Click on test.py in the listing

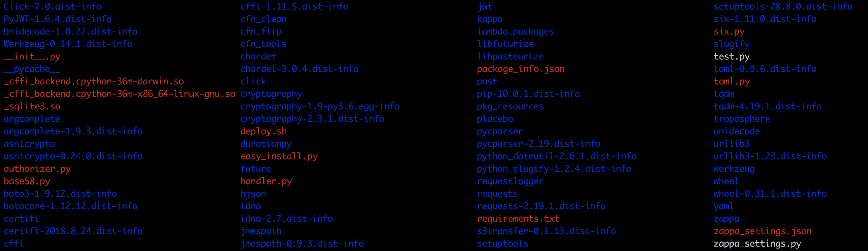[731, 57]
